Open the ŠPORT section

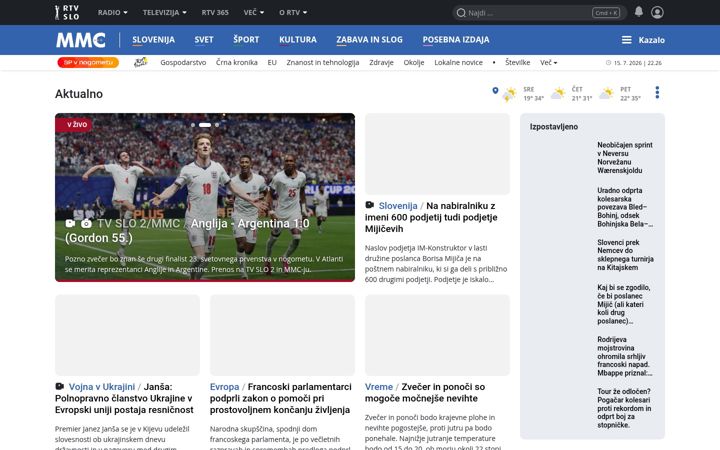pos(246,40)
